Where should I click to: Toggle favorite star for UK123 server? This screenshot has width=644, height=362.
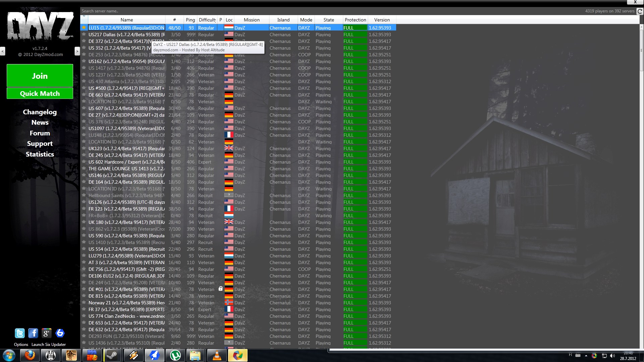point(84,148)
